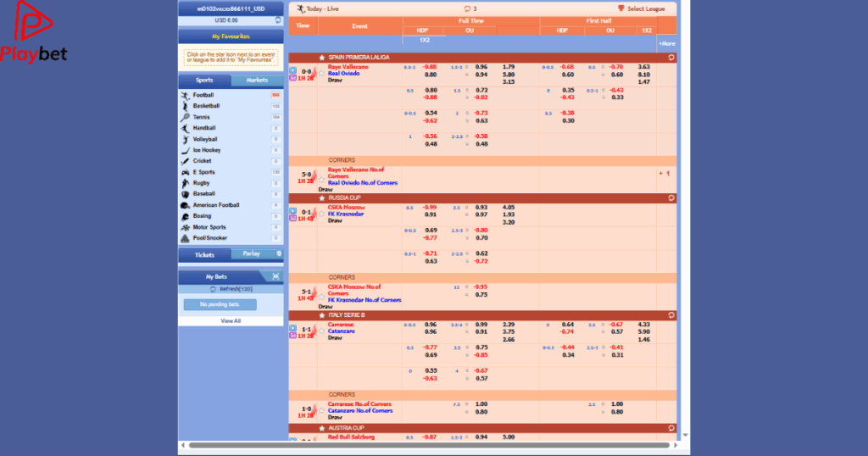Click the horizontal scrollbar at the bottom

click(429, 445)
